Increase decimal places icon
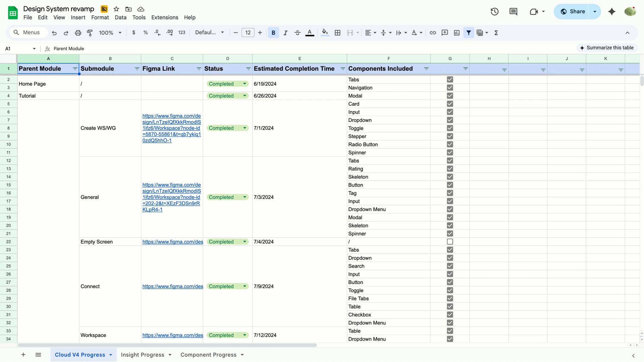644x362 pixels. pos(170,32)
